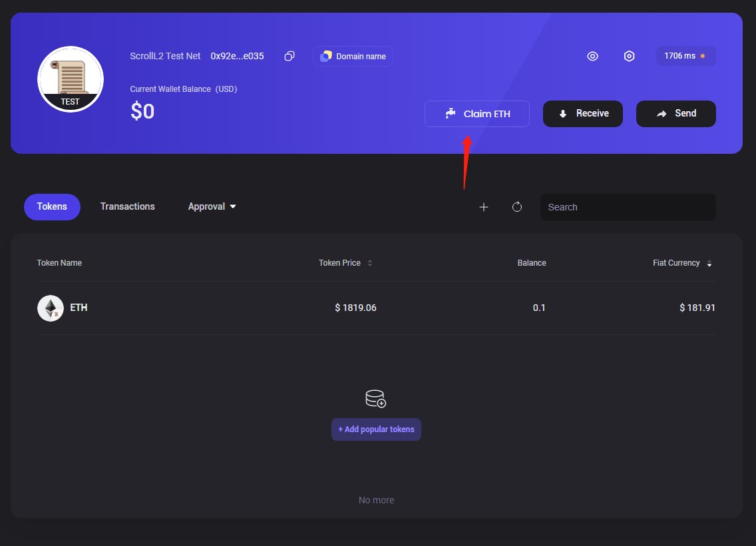Click the Current Wallet Balance (USD) label
The image size is (756, 546).
pyautogui.click(x=183, y=89)
